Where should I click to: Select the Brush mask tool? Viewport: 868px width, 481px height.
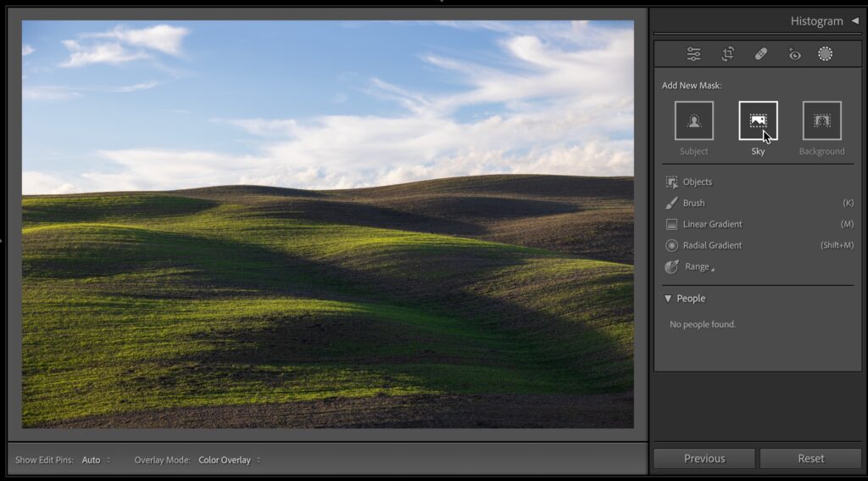[x=693, y=203]
